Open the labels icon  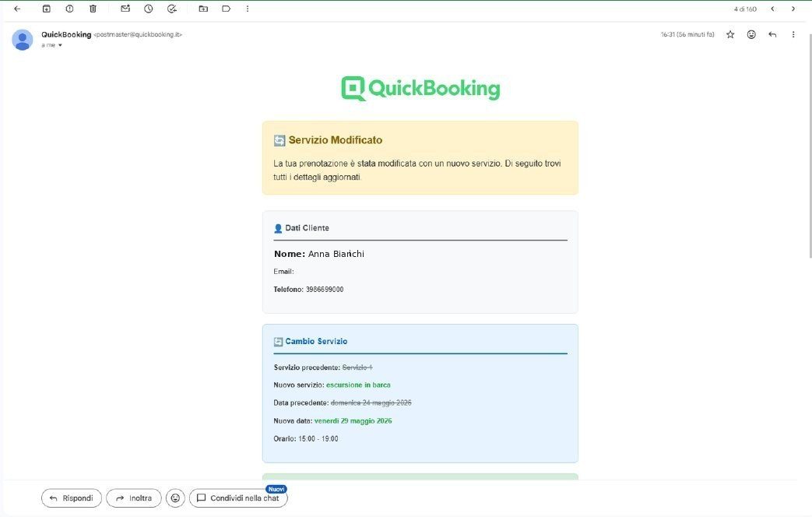tap(227, 9)
